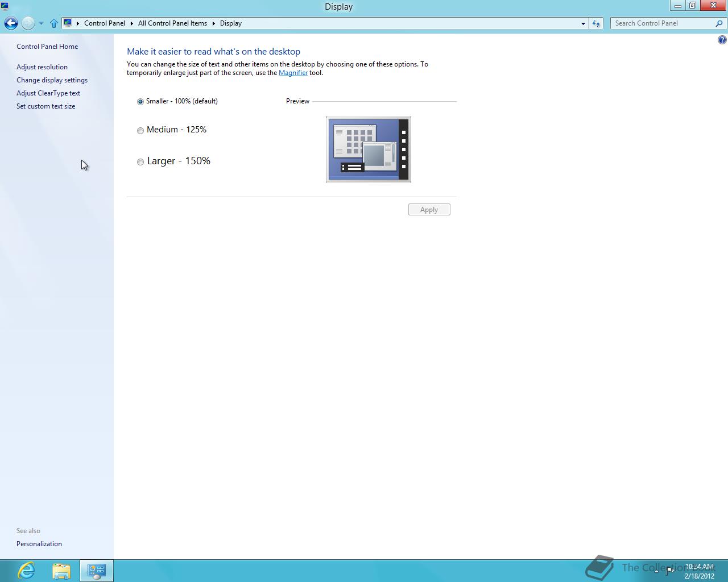
Task: Click the desktop Preview image
Action: tap(369, 149)
